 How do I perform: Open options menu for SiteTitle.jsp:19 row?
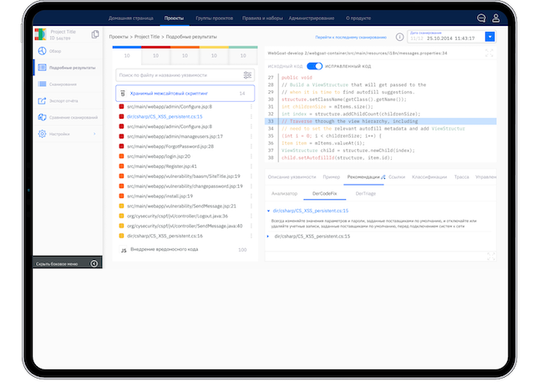pos(251,176)
